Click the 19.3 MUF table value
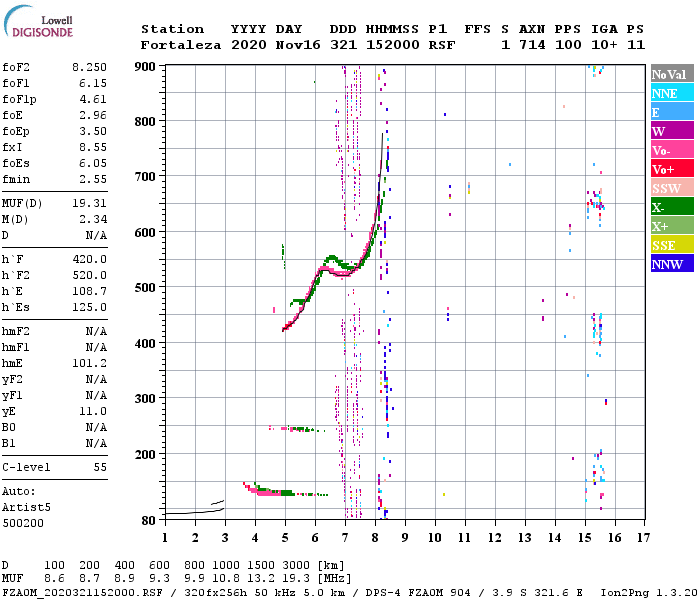This screenshot has width=700, height=600. coord(296,579)
